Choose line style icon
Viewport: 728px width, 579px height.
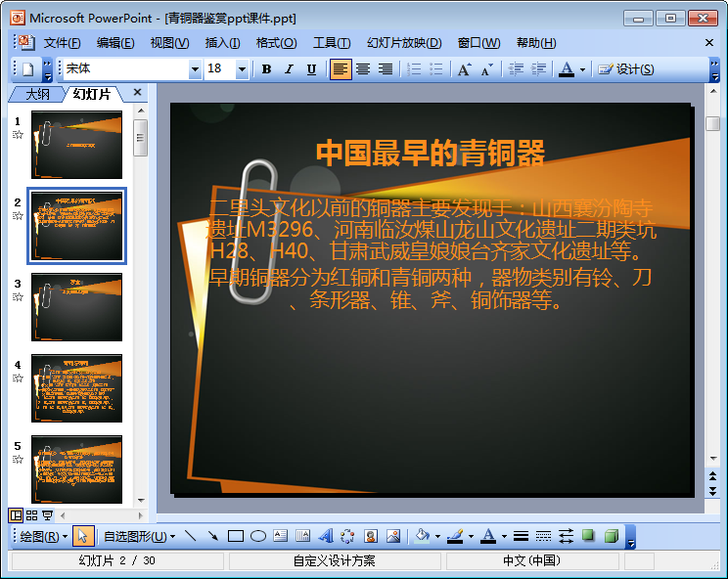coord(521,536)
